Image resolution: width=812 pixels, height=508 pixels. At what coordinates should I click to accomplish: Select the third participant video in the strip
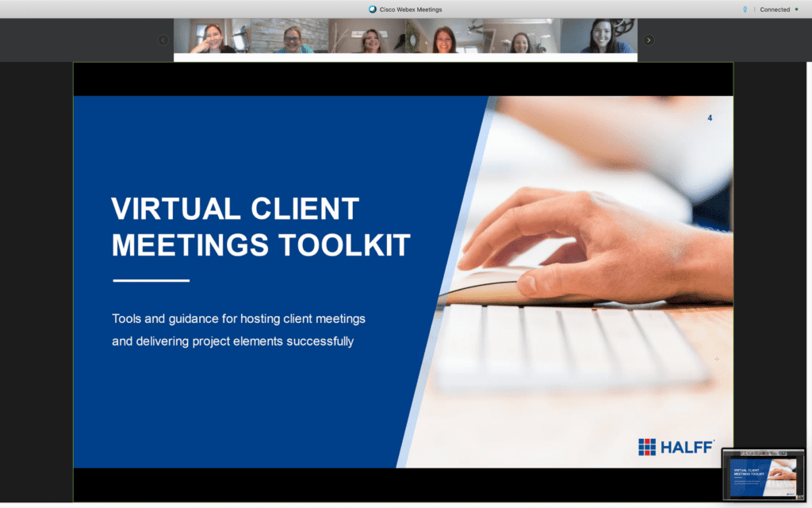(x=368, y=37)
